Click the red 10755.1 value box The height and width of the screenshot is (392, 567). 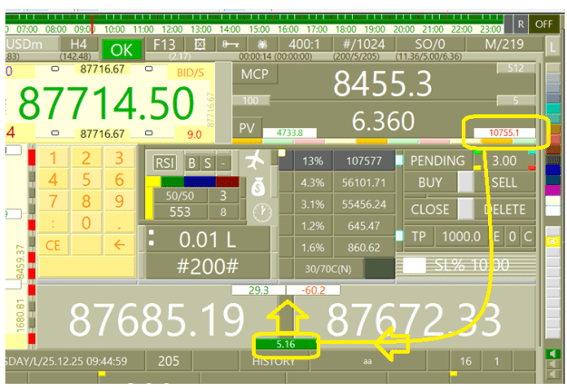pyautogui.click(x=504, y=132)
